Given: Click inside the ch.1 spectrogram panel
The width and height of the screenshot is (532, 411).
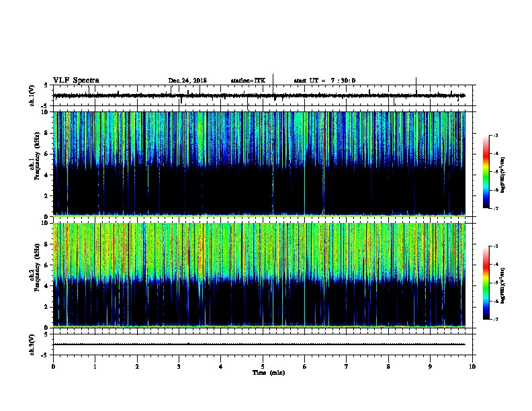Looking at the screenshot, I should pos(259,164).
